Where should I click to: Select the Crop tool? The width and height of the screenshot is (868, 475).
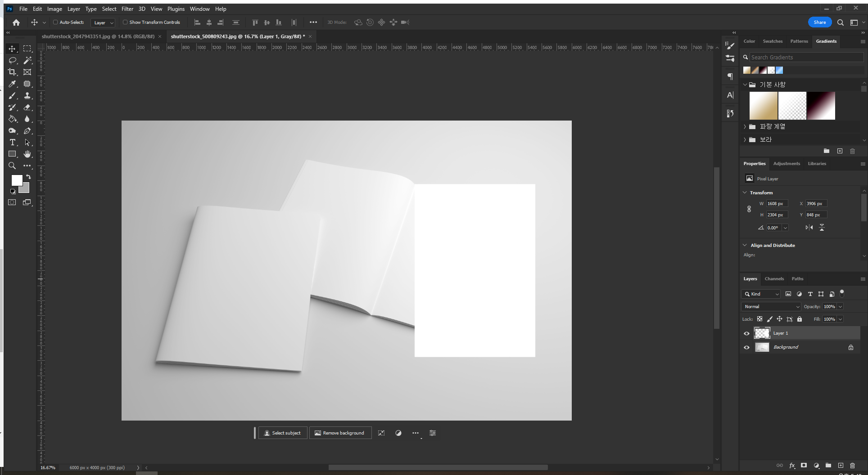tap(12, 72)
